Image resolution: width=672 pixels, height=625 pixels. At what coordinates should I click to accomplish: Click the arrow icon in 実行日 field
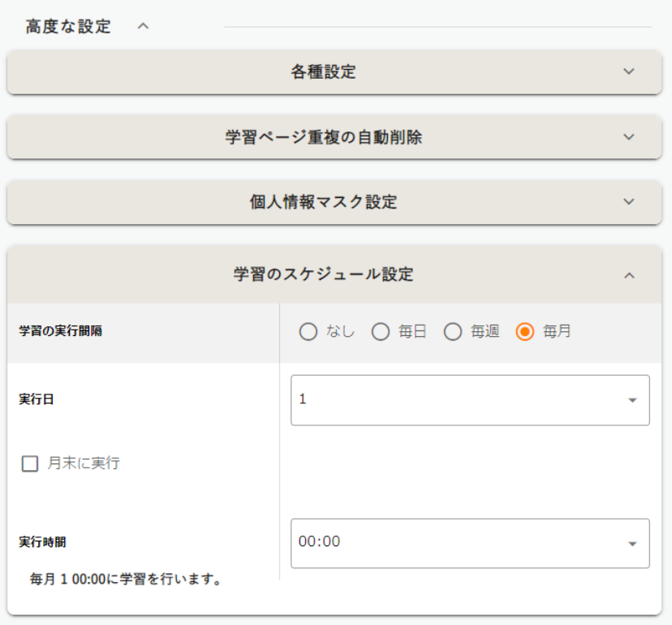pyautogui.click(x=632, y=400)
